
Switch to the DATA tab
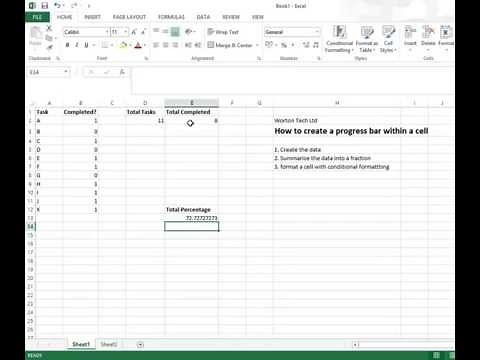pos(203,17)
